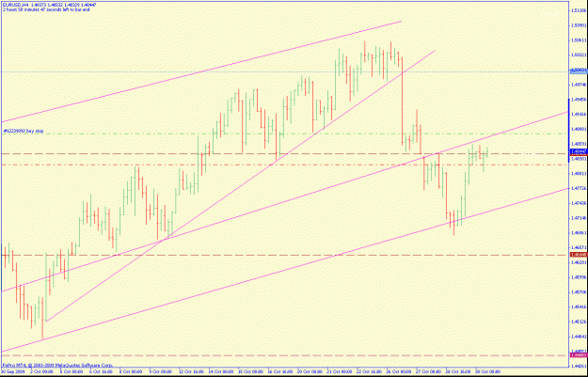Click the light blue dotted horizontal level line

(284, 71)
